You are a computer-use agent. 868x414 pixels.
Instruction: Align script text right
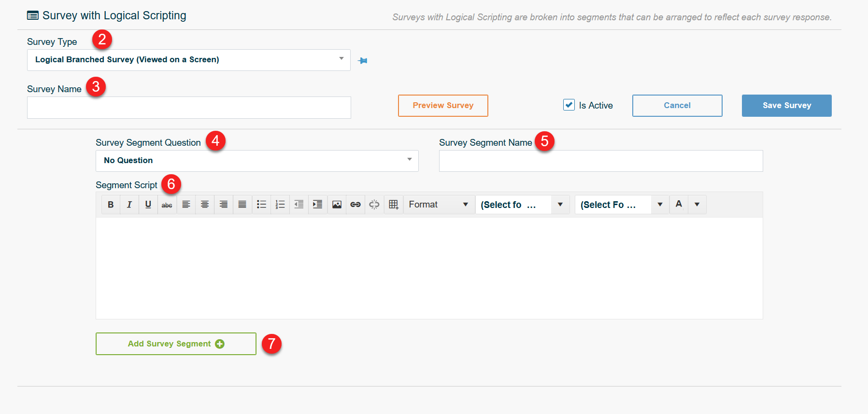(x=224, y=205)
